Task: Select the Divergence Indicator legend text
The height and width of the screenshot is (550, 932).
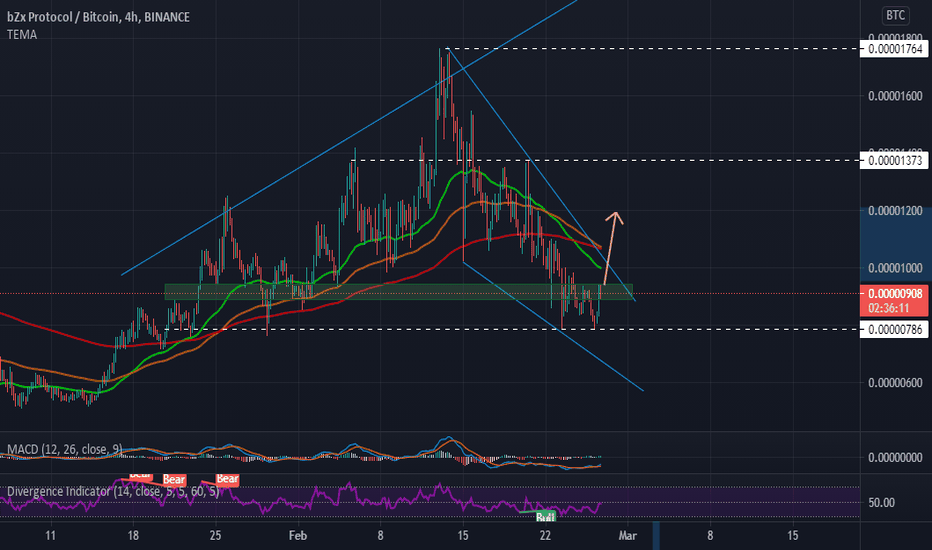Action: (113, 492)
